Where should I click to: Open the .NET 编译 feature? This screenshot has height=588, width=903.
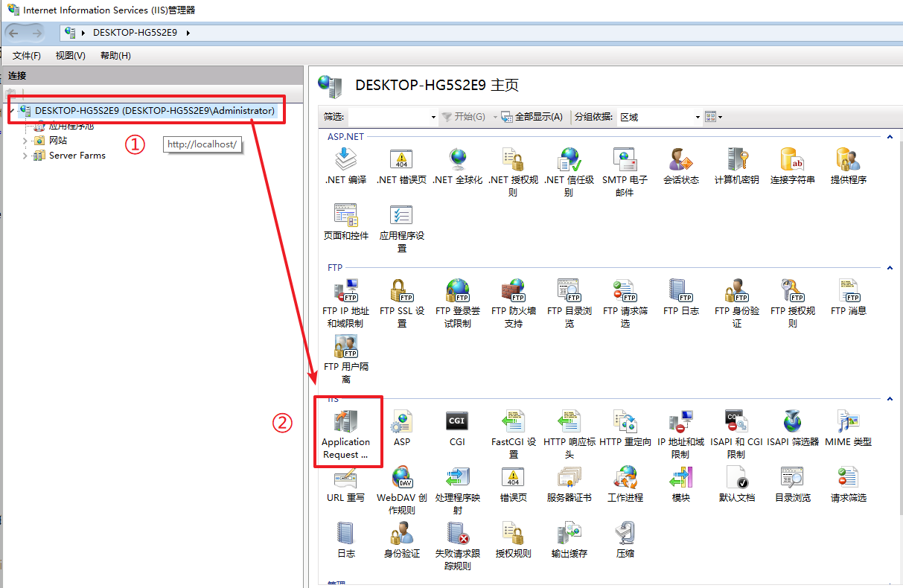[x=346, y=166]
